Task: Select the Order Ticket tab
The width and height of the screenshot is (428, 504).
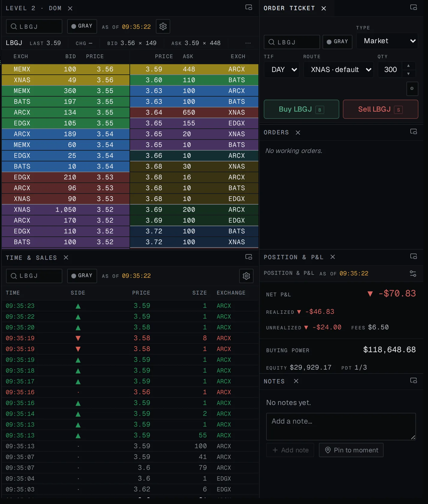Action: (289, 8)
